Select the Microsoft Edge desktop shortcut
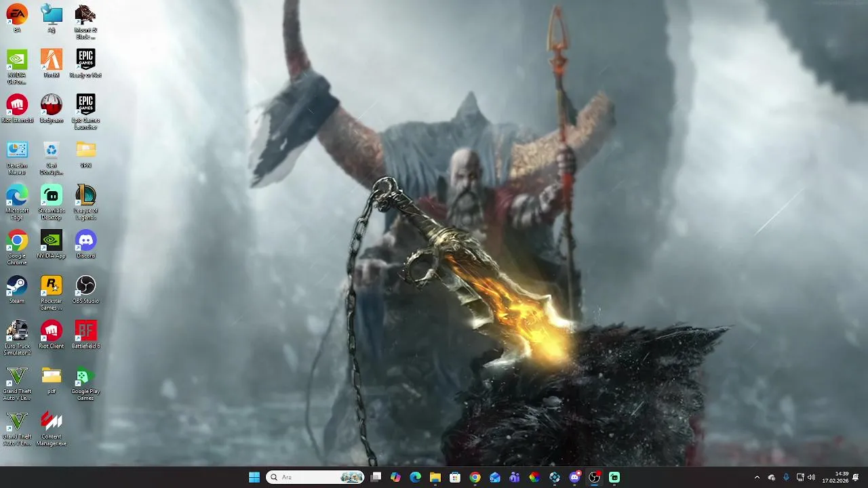868x488 pixels. [17, 202]
